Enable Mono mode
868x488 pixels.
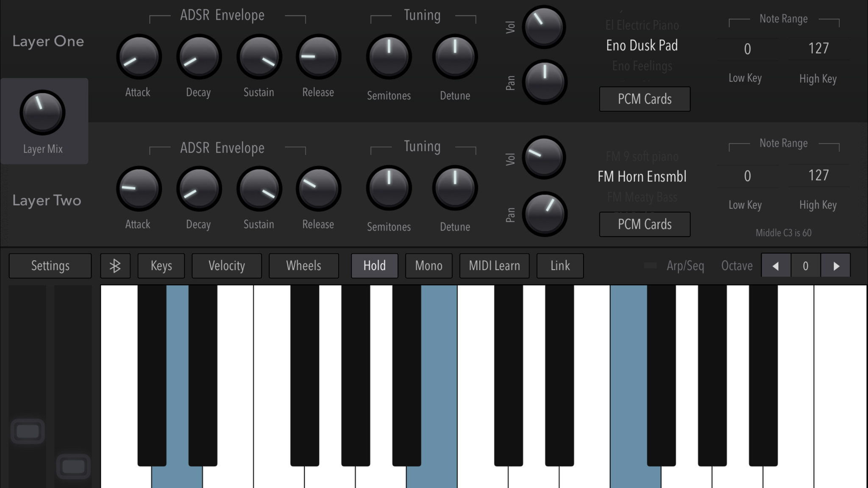point(428,266)
